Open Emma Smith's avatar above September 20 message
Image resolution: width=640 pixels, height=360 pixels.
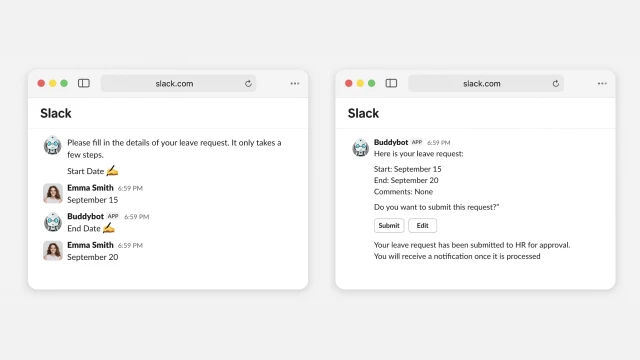pos(53,250)
